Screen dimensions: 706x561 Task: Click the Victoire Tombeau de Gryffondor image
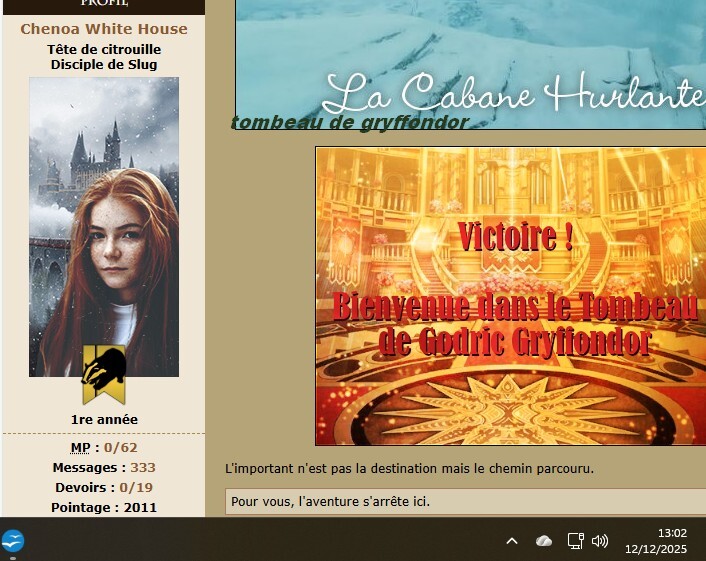click(x=511, y=296)
